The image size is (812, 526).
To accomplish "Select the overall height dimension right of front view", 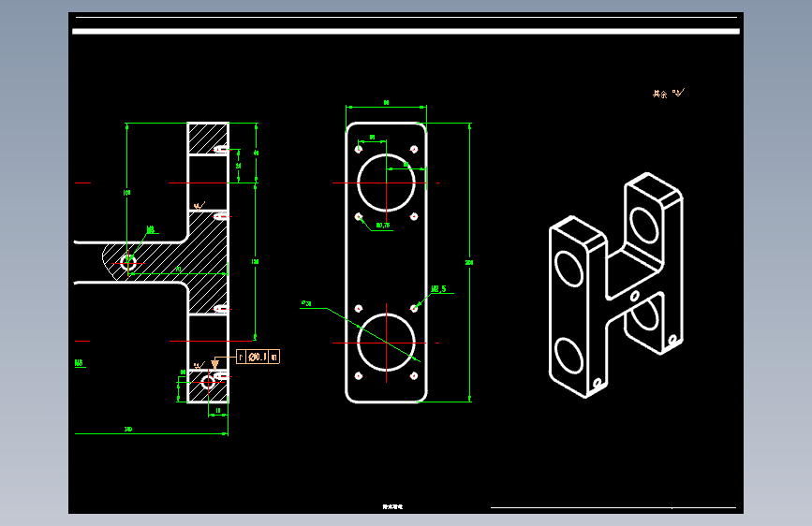I will tap(469, 262).
